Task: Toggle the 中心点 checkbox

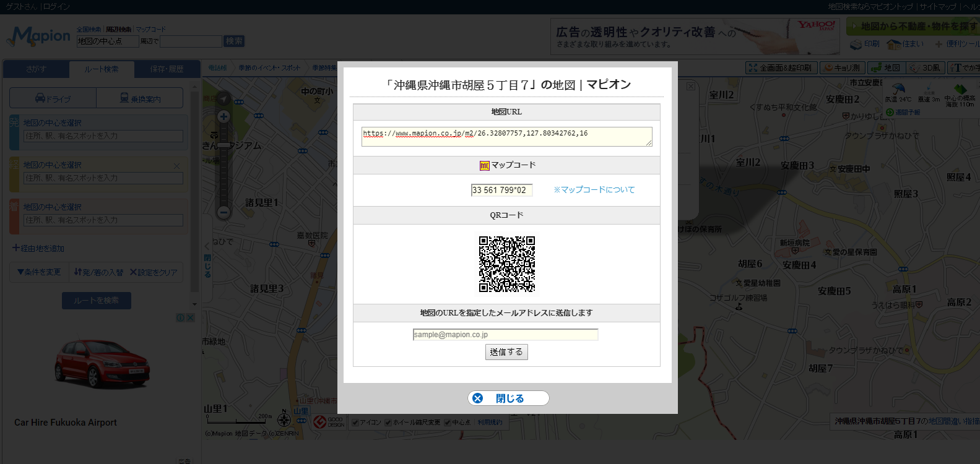Action: [448, 423]
